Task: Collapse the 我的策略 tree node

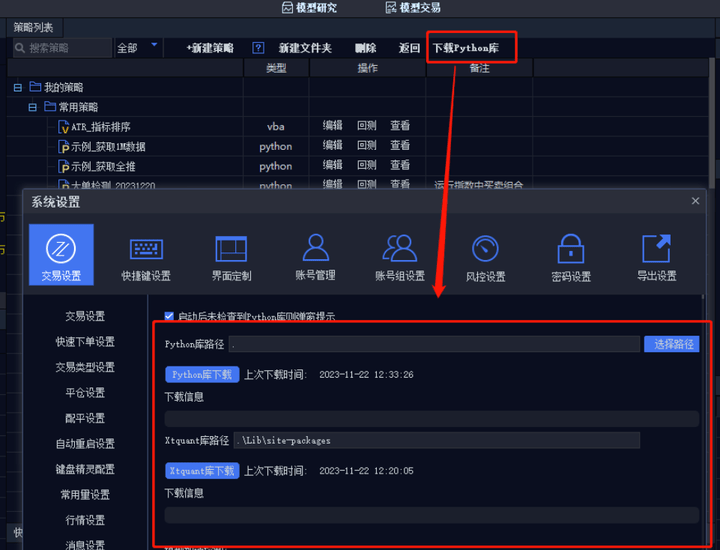Action: coord(17,87)
